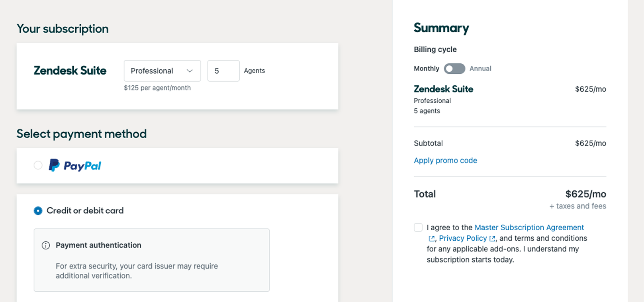Open external link icon after Privacy Policy
Screen dimensions: 644x302
pyautogui.click(x=492, y=239)
